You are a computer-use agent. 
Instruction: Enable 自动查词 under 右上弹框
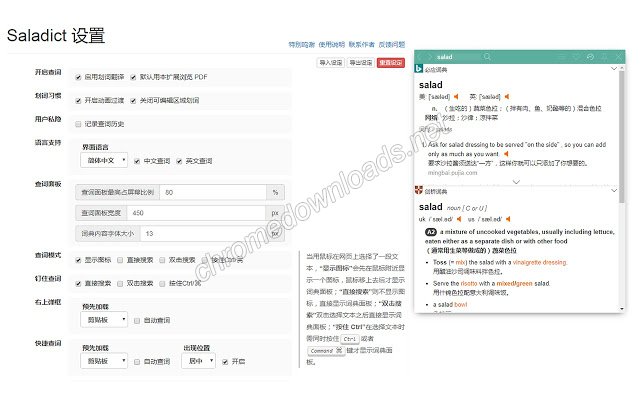137,321
